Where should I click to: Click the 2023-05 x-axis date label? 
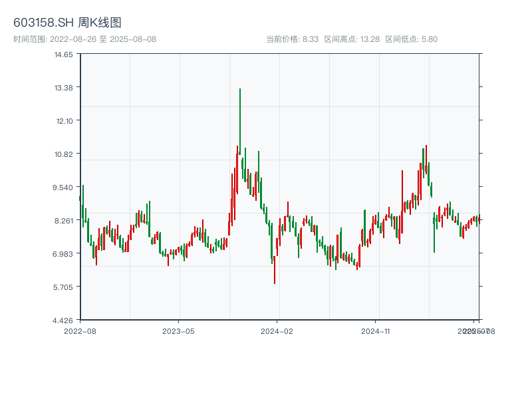178,331
